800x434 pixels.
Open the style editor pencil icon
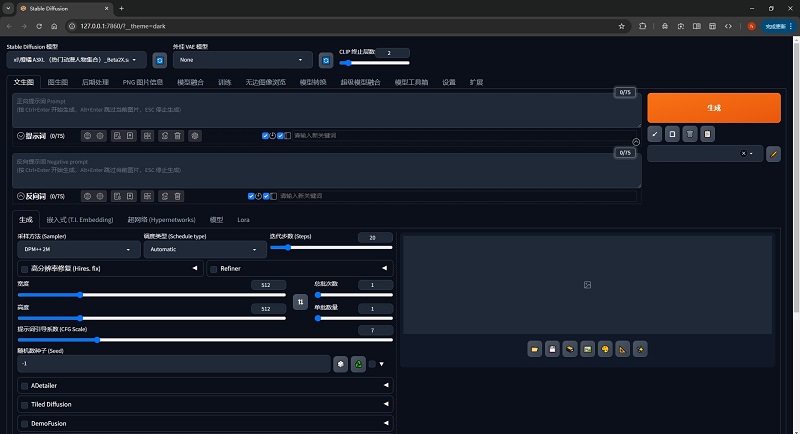(773, 154)
